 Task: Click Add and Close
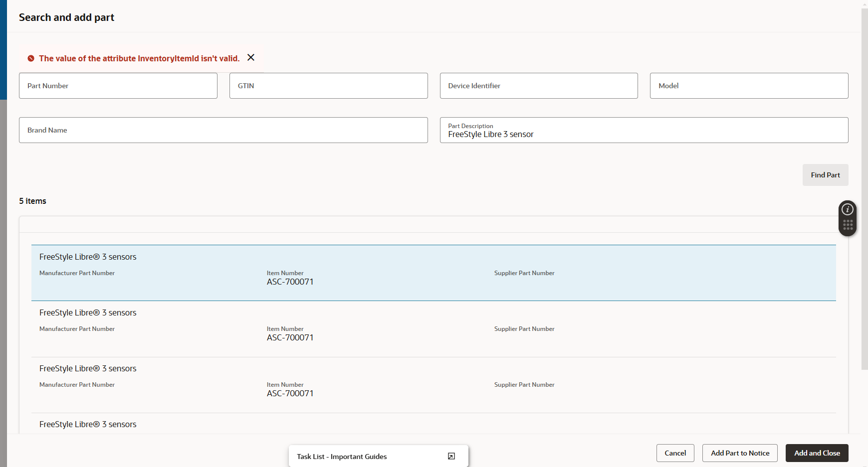click(816, 453)
